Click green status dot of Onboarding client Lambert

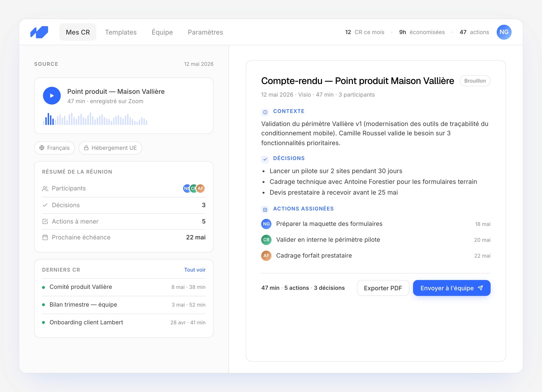[x=43, y=322]
